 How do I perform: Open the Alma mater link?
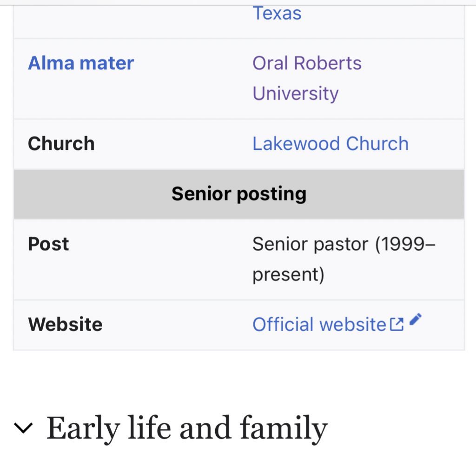(x=81, y=63)
